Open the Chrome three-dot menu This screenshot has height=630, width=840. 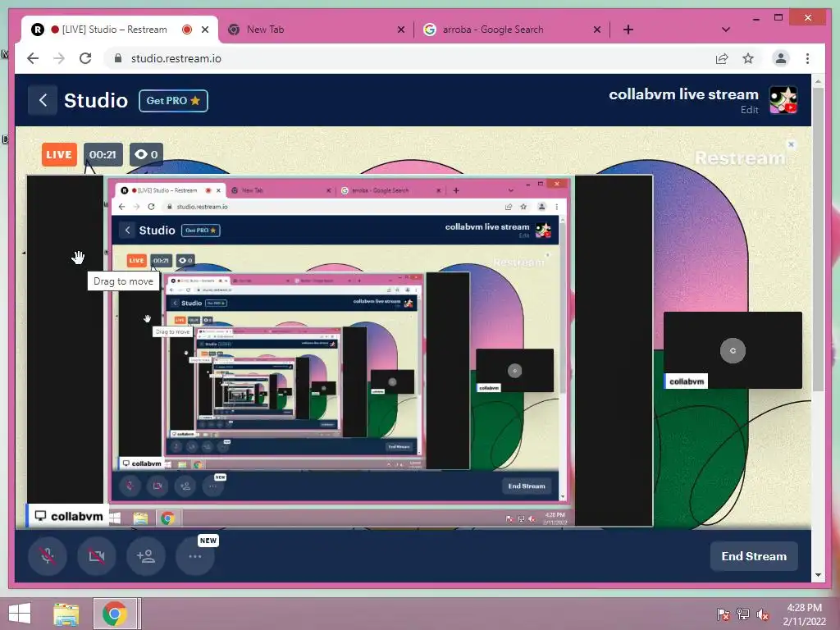[x=807, y=58]
